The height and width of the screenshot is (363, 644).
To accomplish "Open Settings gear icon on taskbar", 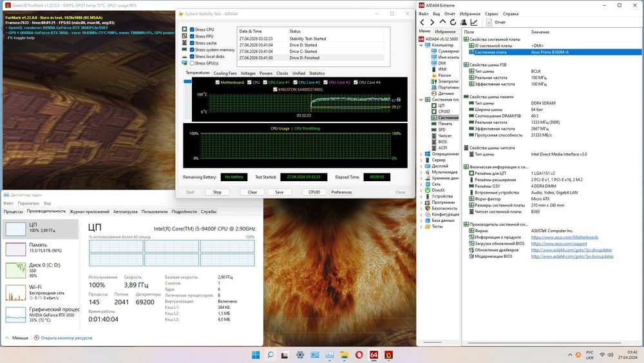I will click(300, 355).
